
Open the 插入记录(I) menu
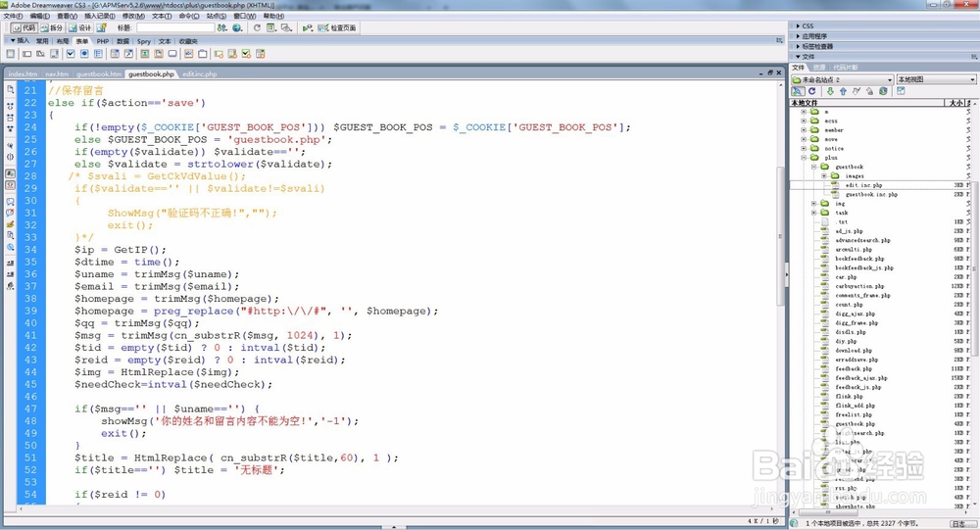pyautogui.click(x=100, y=17)
